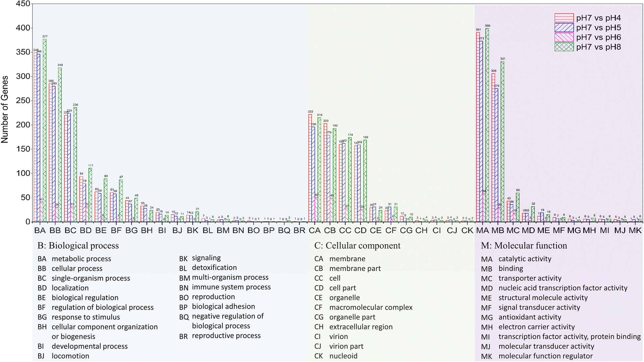This screenshot has width=644, height=362.
Task: Click the MA label on the x-axis
Action: pyautogui.click(x=482, y=230)
